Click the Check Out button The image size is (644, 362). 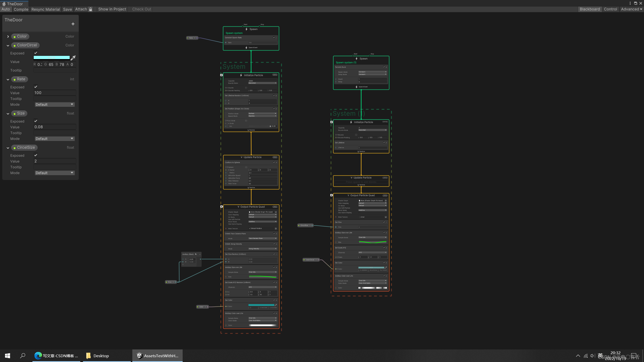click(142, 9)
